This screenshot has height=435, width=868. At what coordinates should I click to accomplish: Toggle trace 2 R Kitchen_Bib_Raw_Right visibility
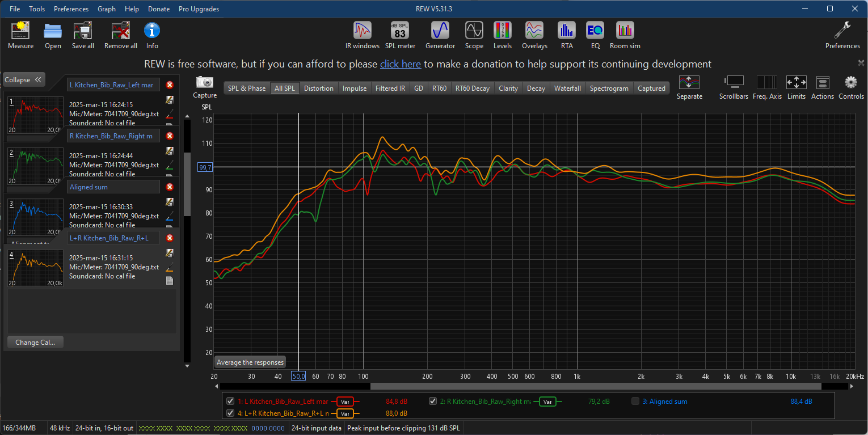pos(433,401)
